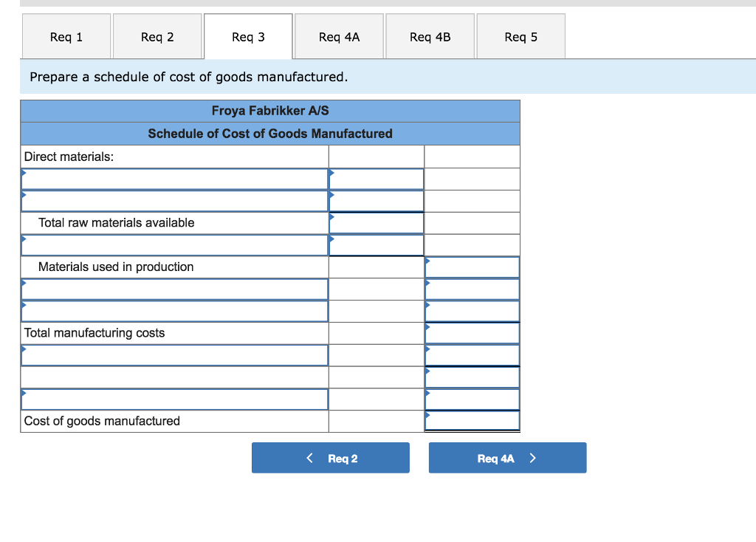
Task: Click amount field for Materials used in production
Action: (472, 267)
